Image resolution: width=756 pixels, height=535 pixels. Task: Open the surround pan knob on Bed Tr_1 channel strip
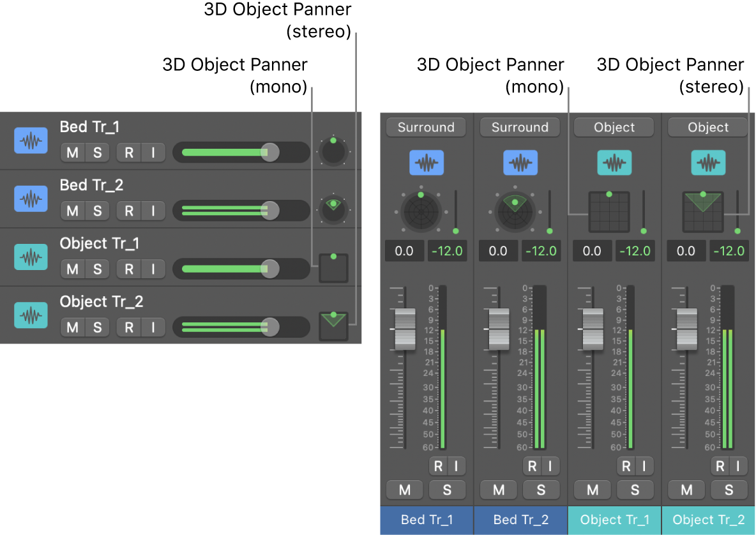(x=422, y=211)
